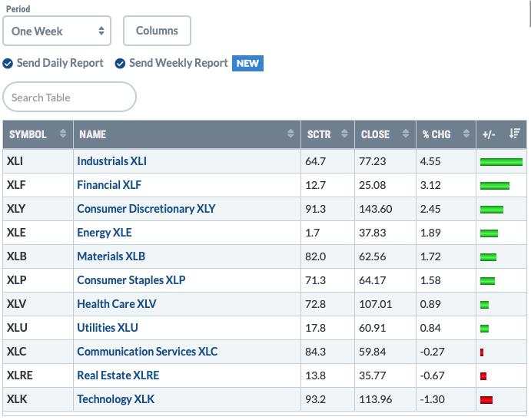Click percent change 1.89 for XLE

pyautogui.click(x=430, y=233)
